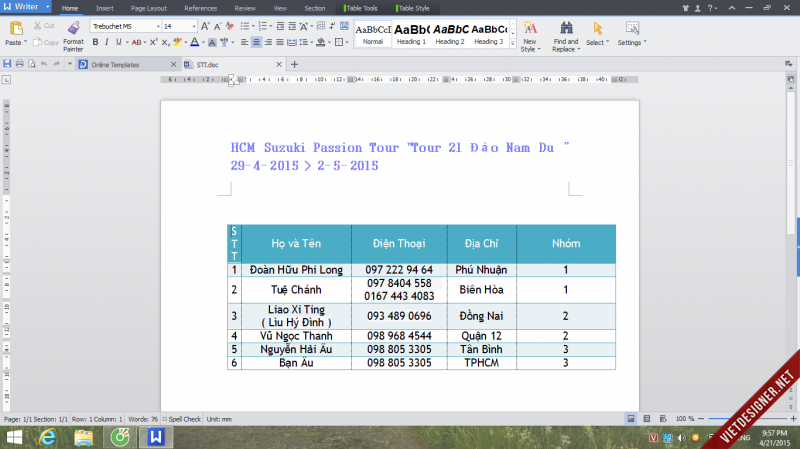Open the font name dropdown Trebuchet MS
The image size is (800, 449).
pyautogui.click(x=158, y=26)
